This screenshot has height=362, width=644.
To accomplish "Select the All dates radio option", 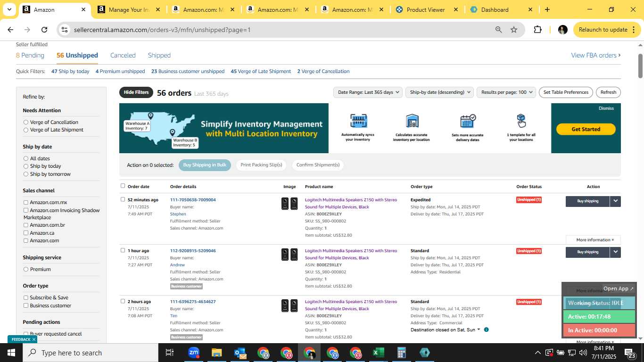I will (26, 158).
